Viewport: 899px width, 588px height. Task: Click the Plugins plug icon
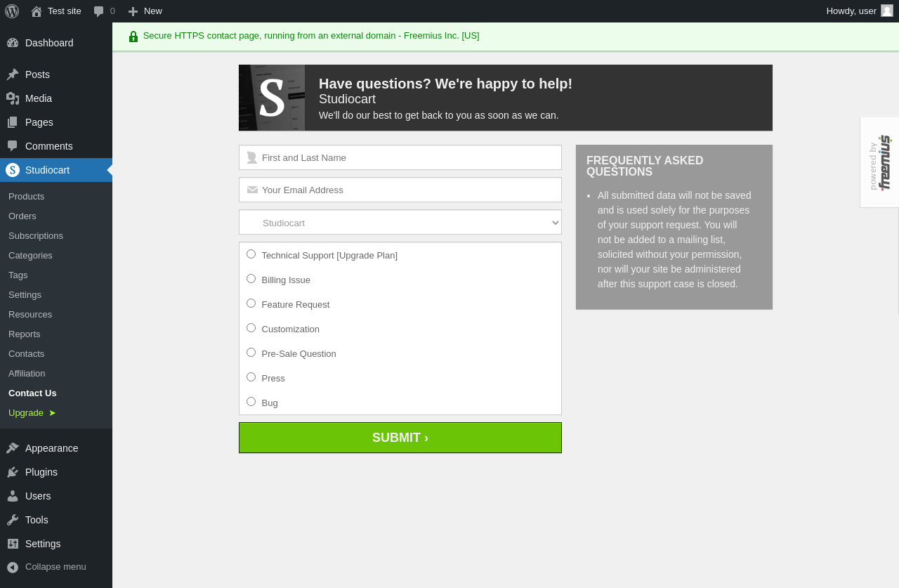click(13, 472)
